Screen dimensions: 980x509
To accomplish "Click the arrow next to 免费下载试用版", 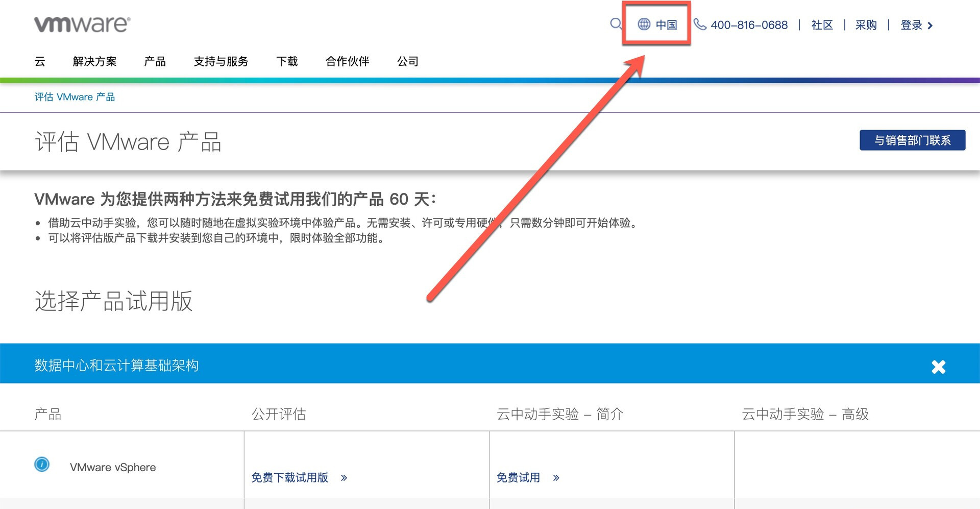I will pyautogui.click(x=344, y=478).
